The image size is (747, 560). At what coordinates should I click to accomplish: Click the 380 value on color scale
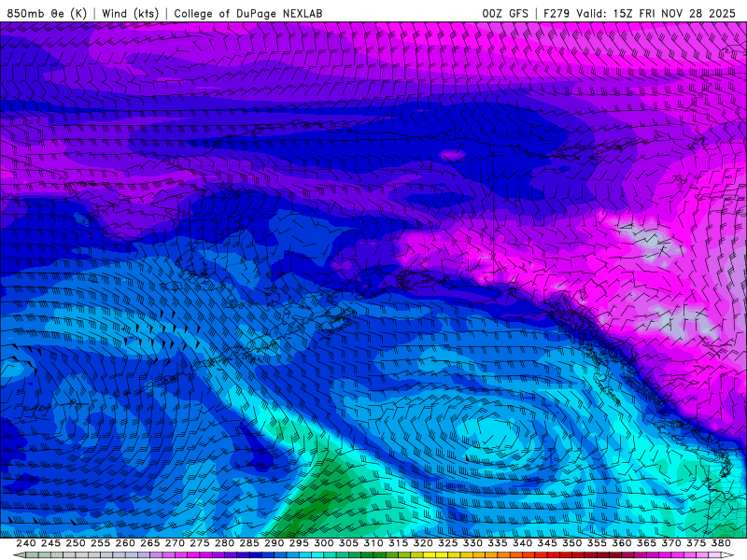pyautogui.click(x=721, y=543)
